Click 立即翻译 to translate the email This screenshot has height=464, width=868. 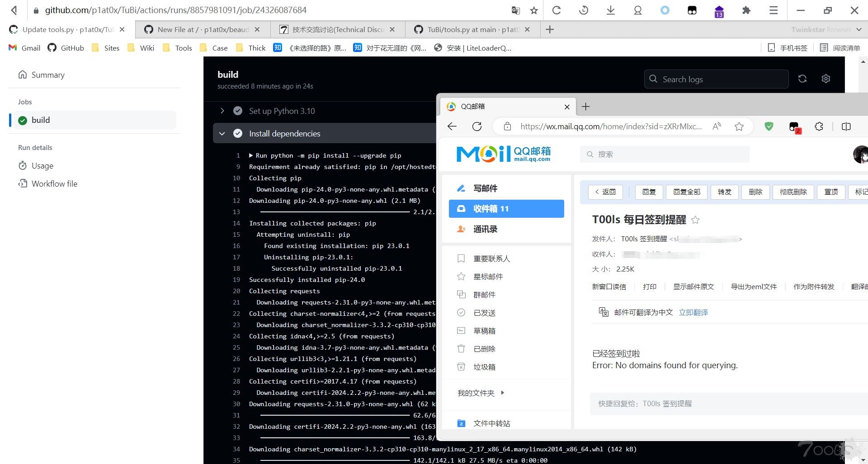click(693, 313)
